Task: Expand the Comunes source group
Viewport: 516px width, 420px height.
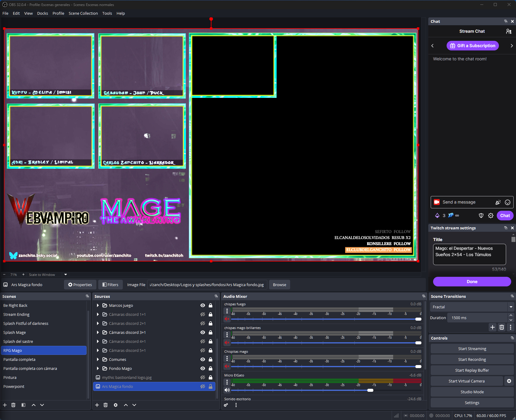Action: [98, 359]
